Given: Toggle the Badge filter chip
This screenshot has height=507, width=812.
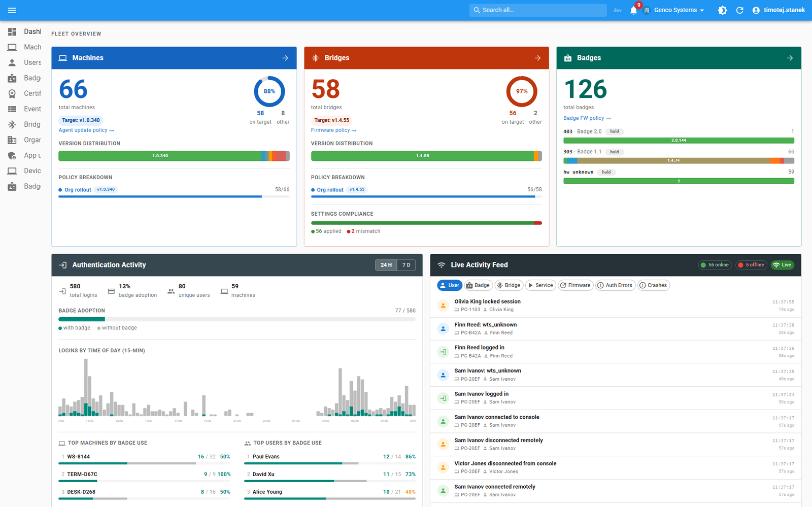Looking at the screenshot, I should point(478,285).
